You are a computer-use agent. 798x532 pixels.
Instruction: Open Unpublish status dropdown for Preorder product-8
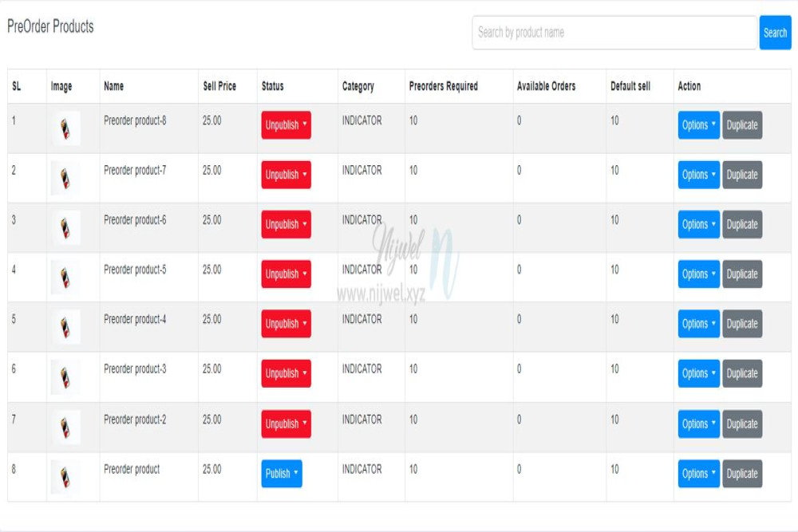(x=286, y=125)
